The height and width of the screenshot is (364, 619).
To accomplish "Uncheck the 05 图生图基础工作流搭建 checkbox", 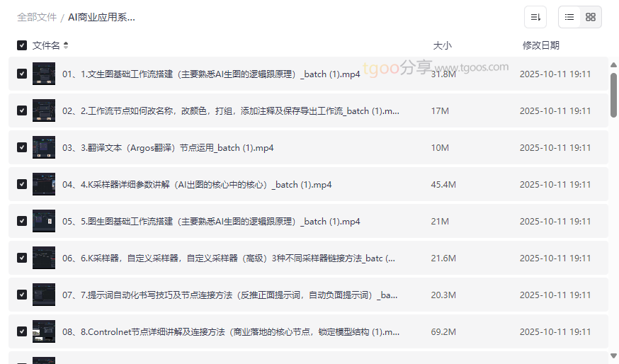I will click(x=22, y=221).
